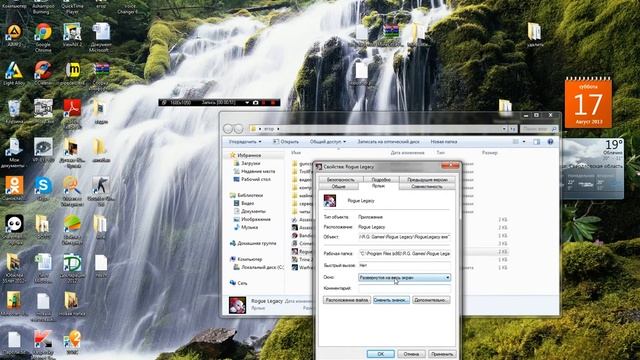Viewport: 640px width, 360px height.
Task: Select the CCleaner desktop shortcut
Action: click(43, 73)
